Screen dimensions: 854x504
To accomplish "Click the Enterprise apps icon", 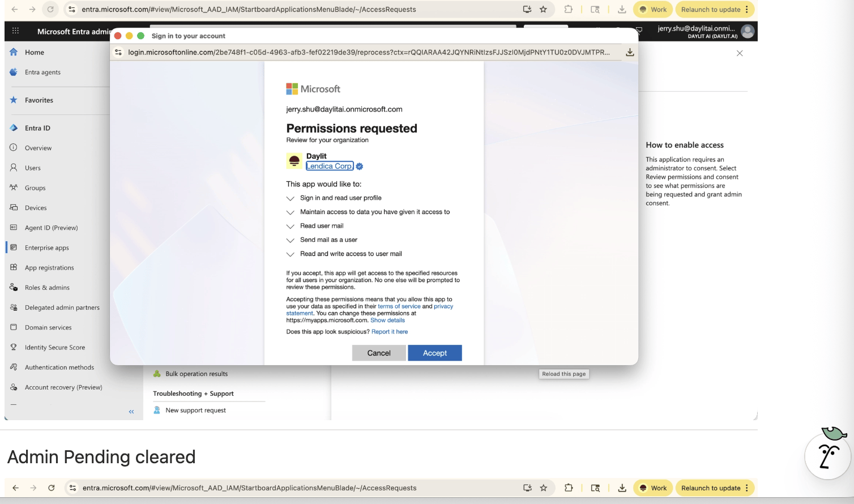I will coord(14,247).
